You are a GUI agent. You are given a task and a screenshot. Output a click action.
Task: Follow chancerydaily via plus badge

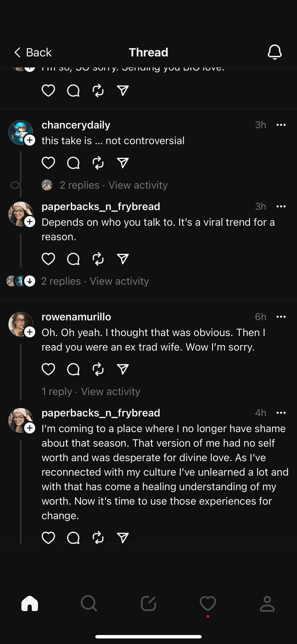click(x=30, y=140)
